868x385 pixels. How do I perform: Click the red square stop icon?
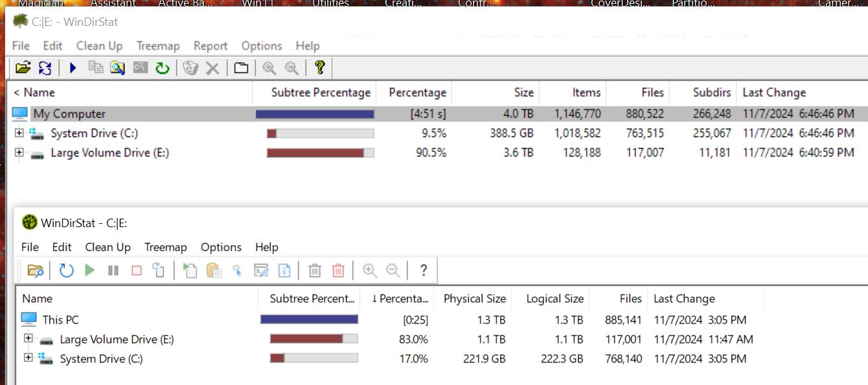[136, 270]
